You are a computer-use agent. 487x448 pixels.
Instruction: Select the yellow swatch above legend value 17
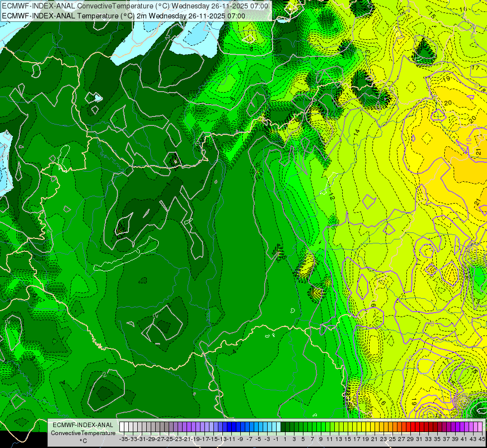click(354, 427)
